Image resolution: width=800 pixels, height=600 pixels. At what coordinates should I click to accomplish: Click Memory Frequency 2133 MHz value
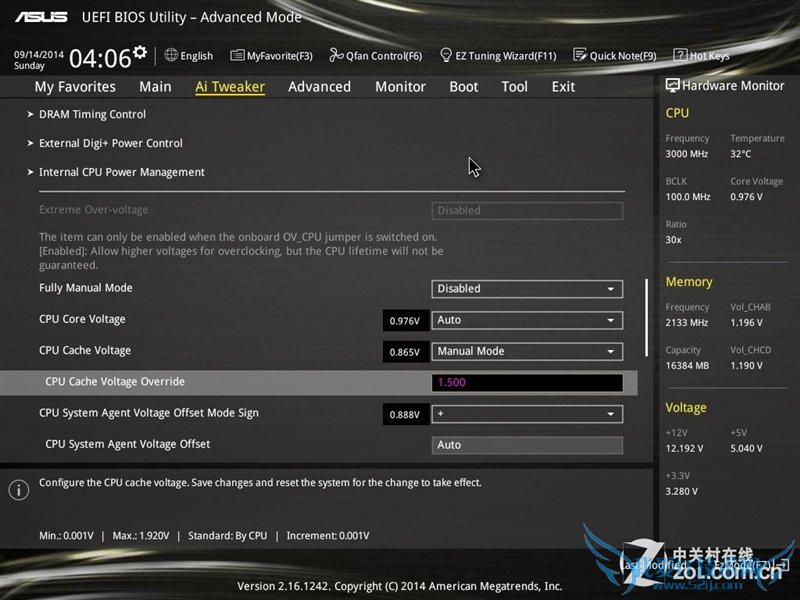click(687, 323)
